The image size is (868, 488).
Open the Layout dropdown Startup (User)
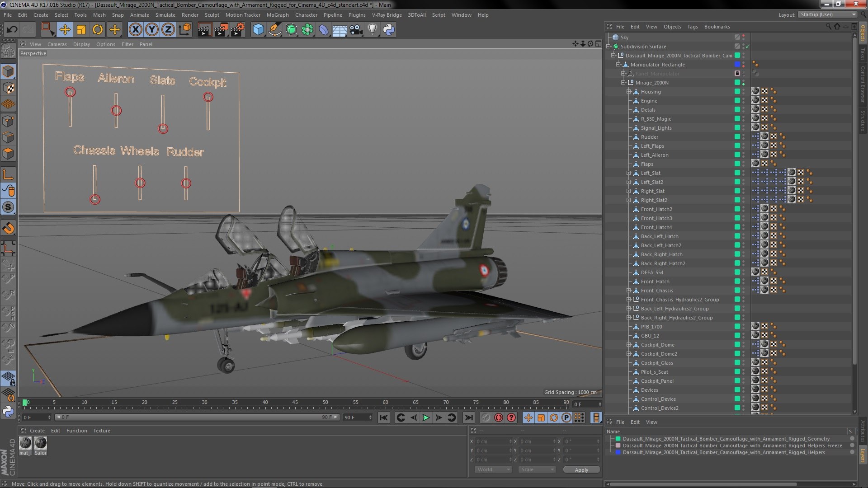[827, 14]
